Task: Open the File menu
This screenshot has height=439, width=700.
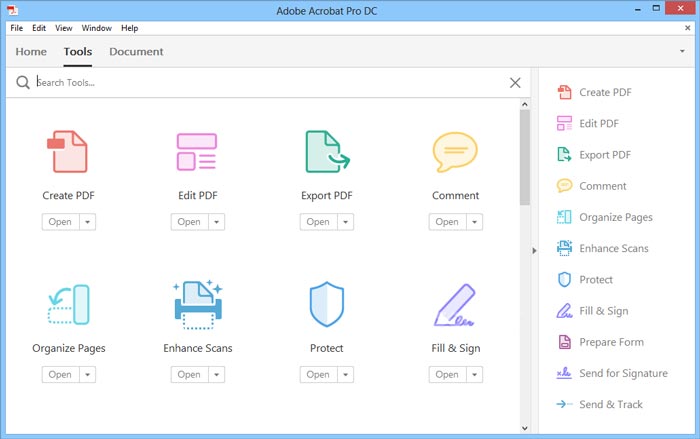Action: (17, 28)
